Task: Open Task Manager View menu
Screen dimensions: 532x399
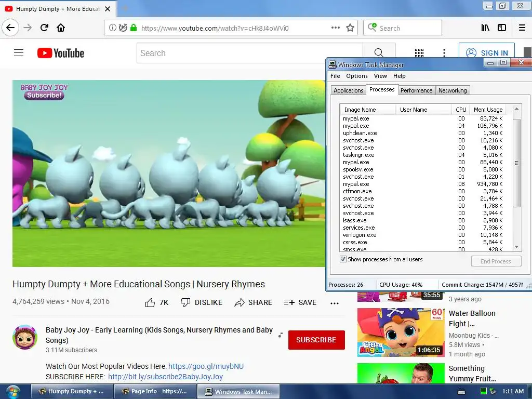Action: tap(380, 76)
